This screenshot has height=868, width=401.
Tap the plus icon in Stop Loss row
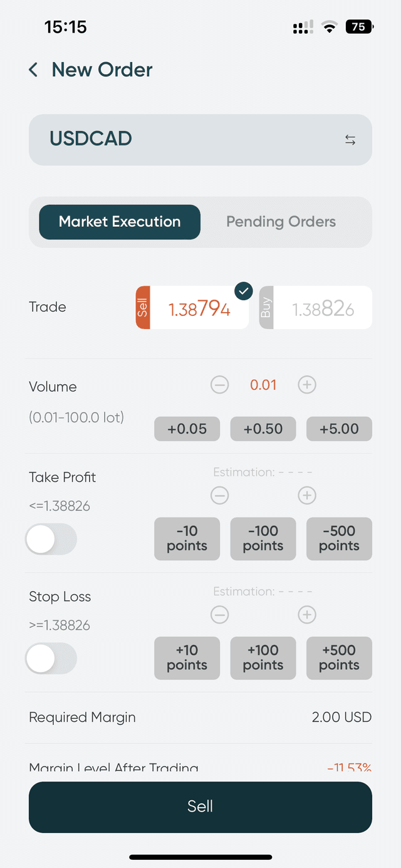pyautogui.click(x=307, y=615)
